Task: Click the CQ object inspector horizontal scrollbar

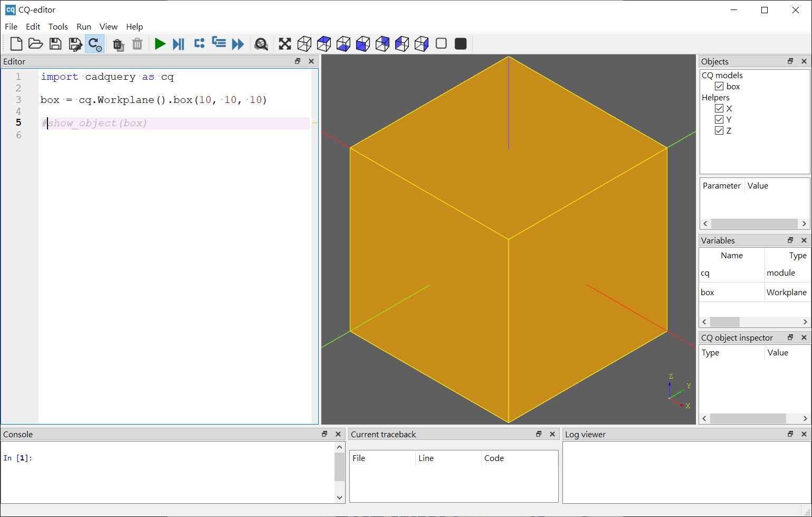Action: pos(754,418)
